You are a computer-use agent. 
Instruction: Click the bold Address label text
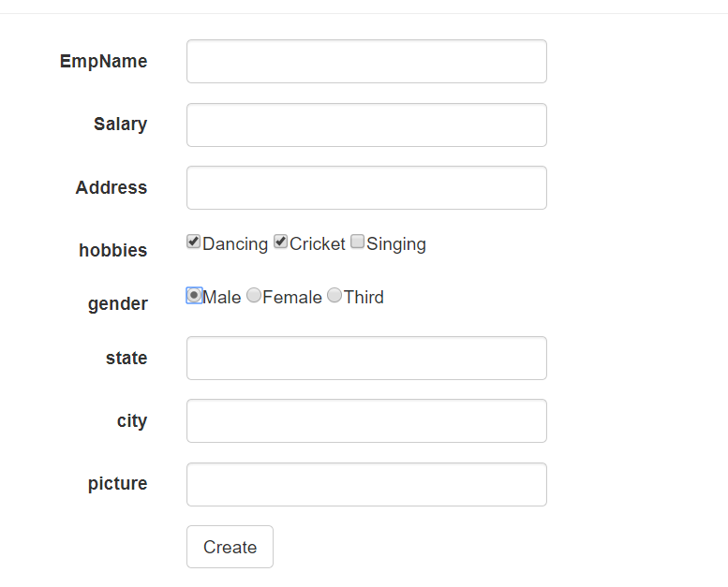click(111, 188)
